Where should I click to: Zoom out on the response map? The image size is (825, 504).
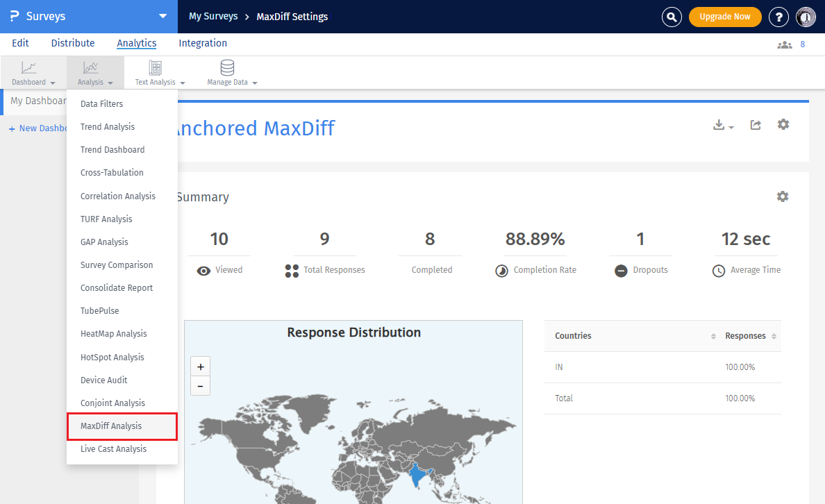point(201,386)
